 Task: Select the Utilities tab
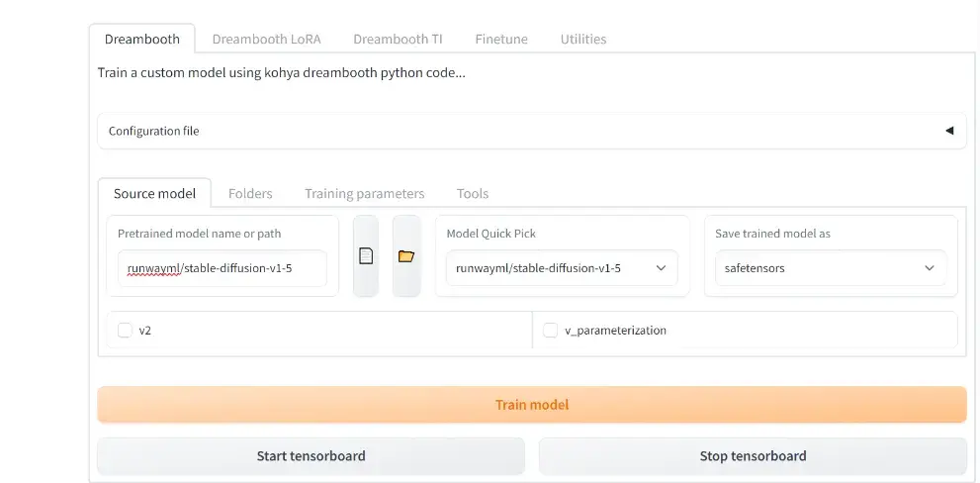click(x=583, y=40)
